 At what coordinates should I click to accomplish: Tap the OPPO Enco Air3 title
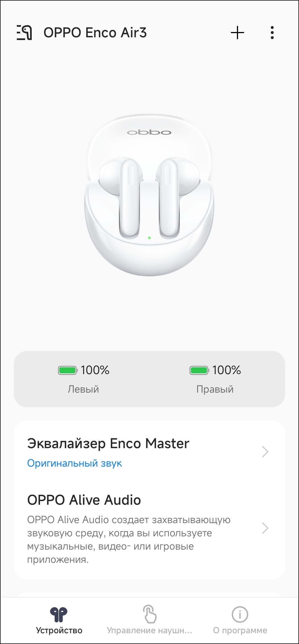(95, 33)
